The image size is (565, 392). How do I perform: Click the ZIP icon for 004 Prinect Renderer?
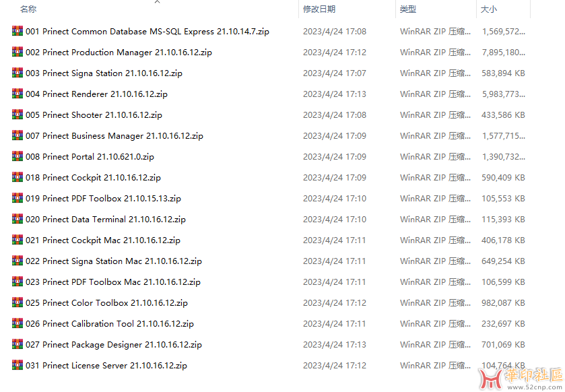(x=18, y=94)
